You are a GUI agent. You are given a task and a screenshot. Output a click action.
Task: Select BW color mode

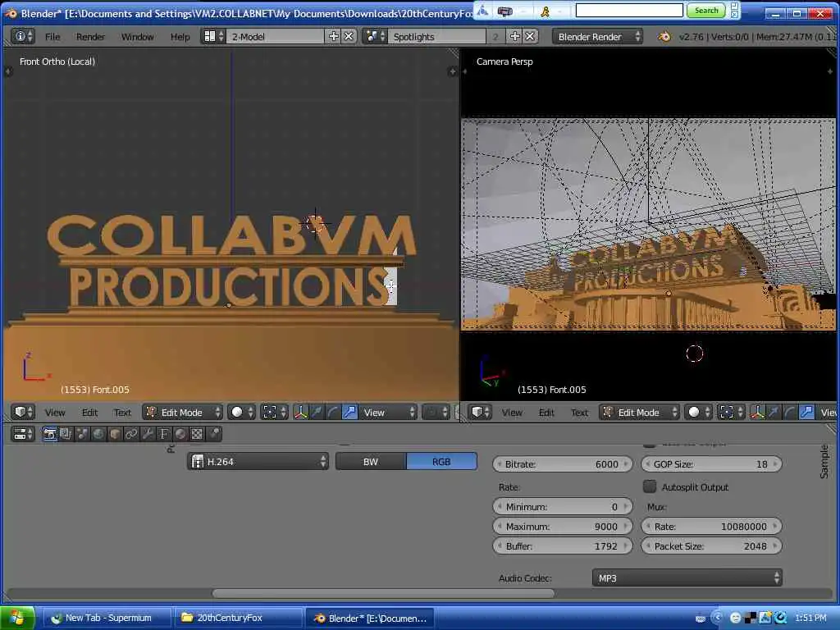point(371,461)
